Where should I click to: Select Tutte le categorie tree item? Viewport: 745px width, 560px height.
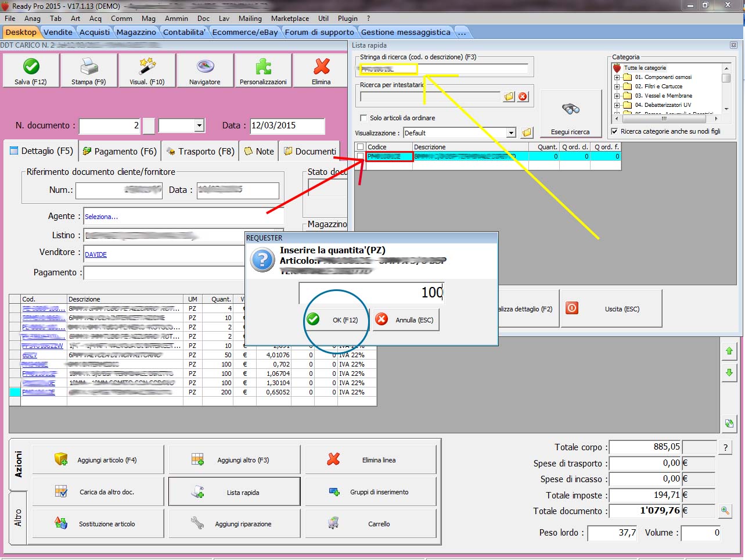pos(645,68)
